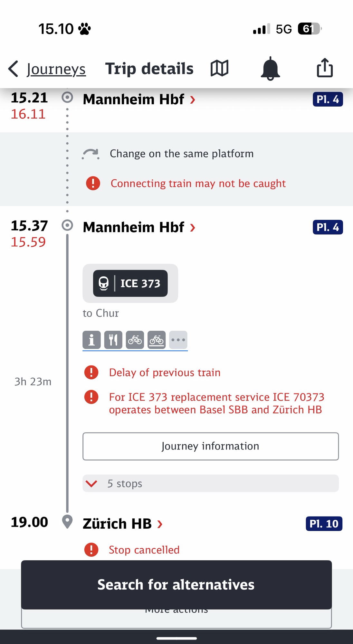Tap the ellipsis more-attributes icon
The image size is (353, 644).
(178, 340)
